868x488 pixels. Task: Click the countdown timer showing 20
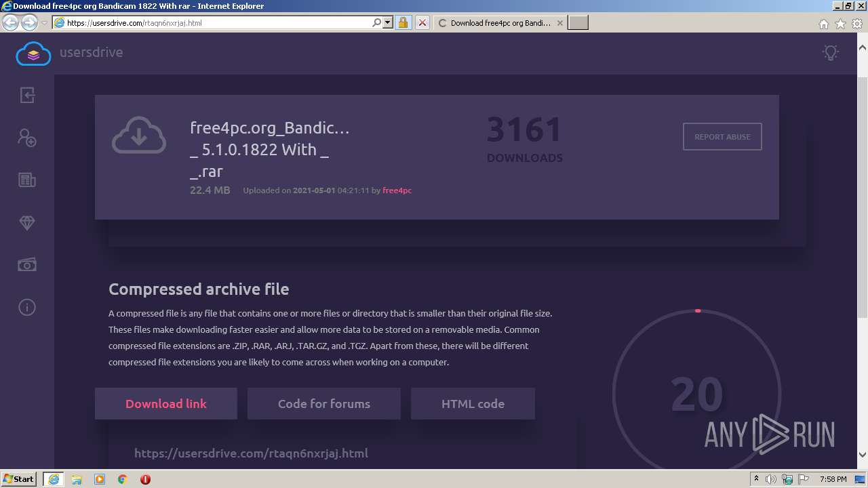[696, 394]
